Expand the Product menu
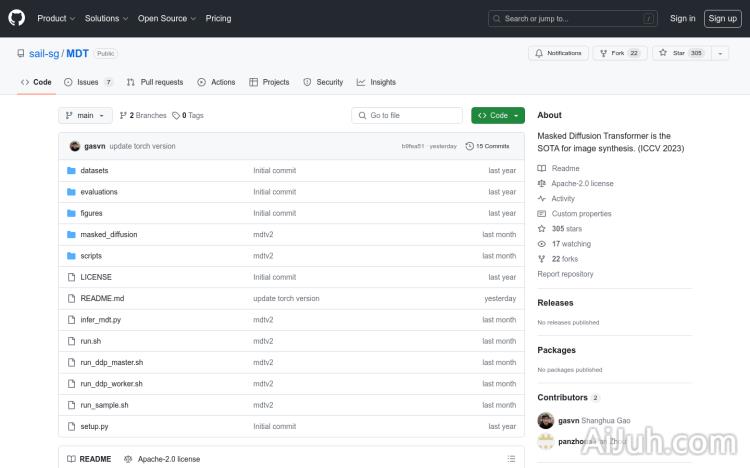Screen dimensions: 750x468 coord(55,18)
